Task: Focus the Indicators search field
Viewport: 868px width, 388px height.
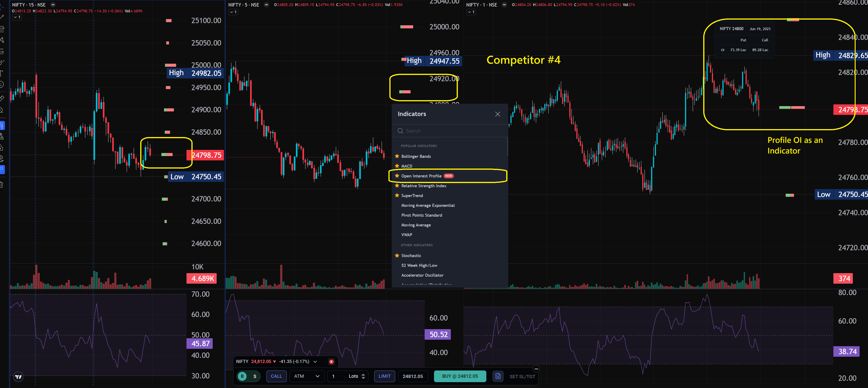Action: coord(450,131)
